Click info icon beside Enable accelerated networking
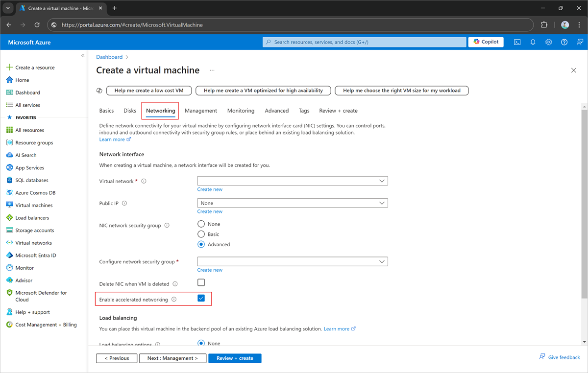This screenshot has height=373, width=588. pyautogui.click(x=174, y=300)
